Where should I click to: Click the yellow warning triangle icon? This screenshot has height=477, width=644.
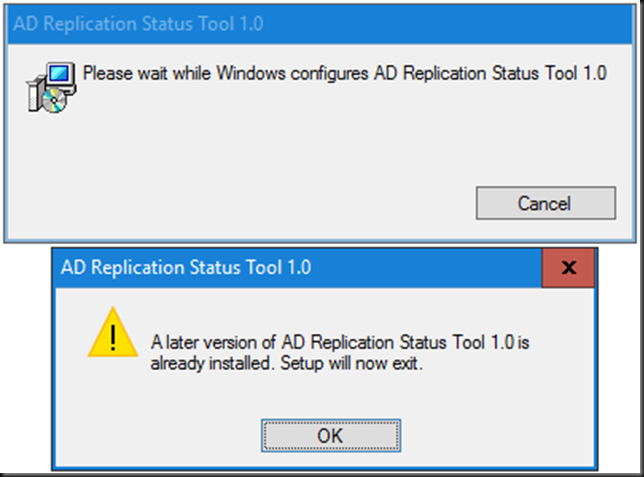click(x=113, y=332)
